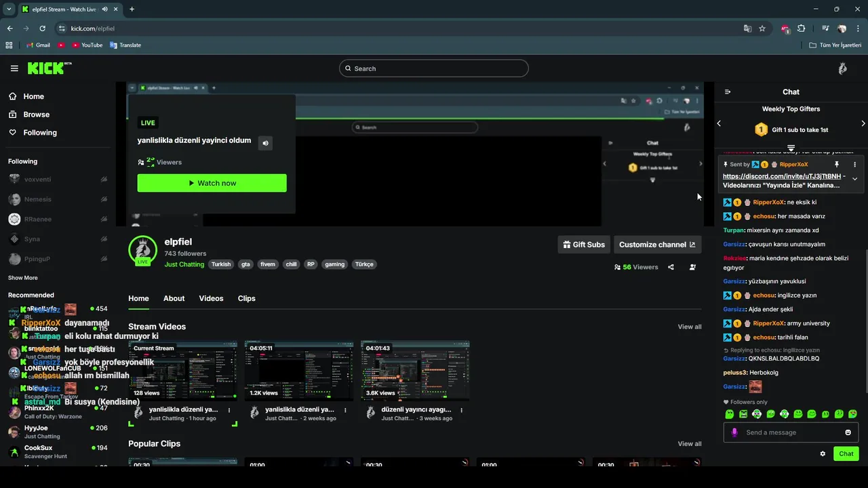Click the KICK logo
The image size is (868, 488).
[49, 68]
